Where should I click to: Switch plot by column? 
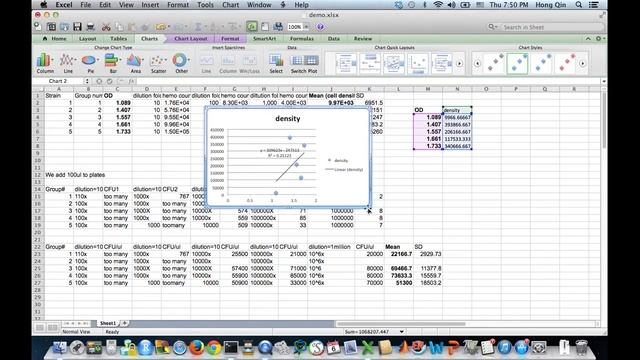(311, 60)
